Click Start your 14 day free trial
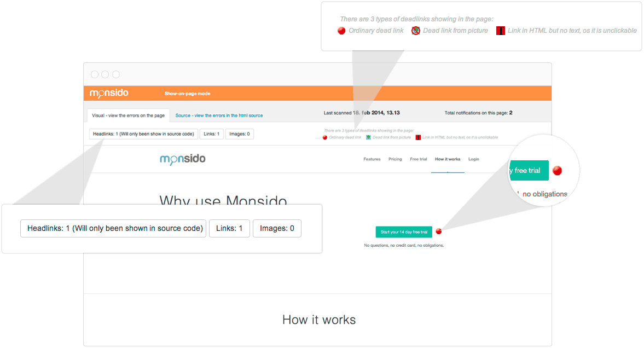 click(404, 232)
